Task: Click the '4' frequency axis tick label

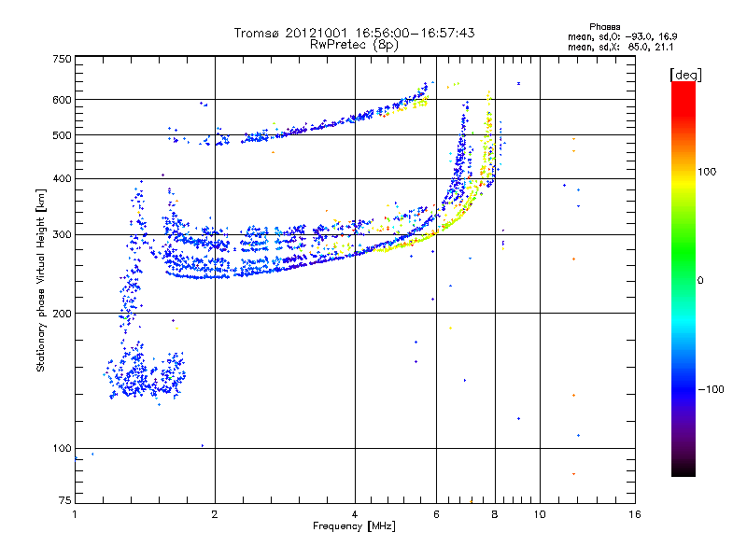Action: (355, 514)
